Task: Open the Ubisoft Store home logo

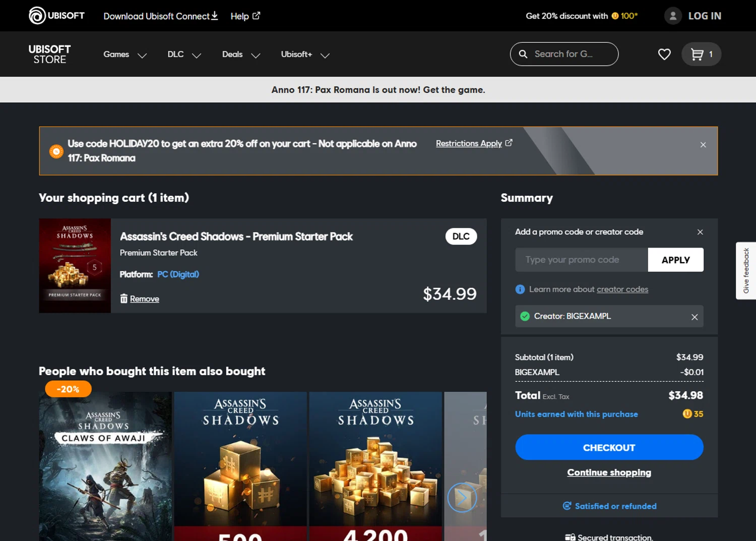Action: 49,54
